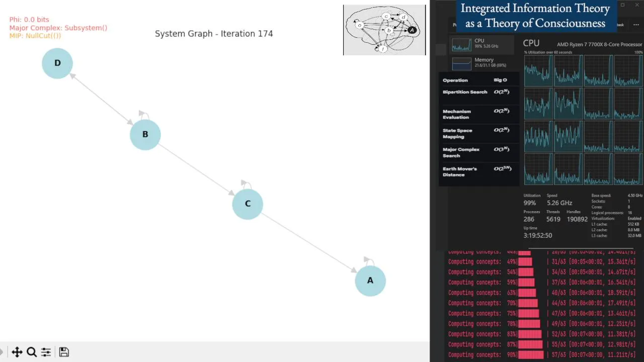Click the Speed 5.26 GHz value

[x=559, y=203]
